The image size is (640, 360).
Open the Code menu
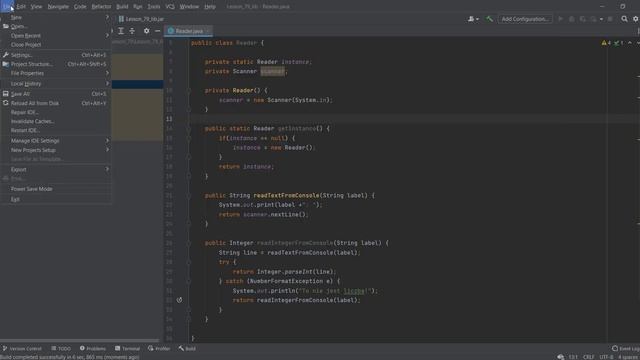tap(80, 7)
